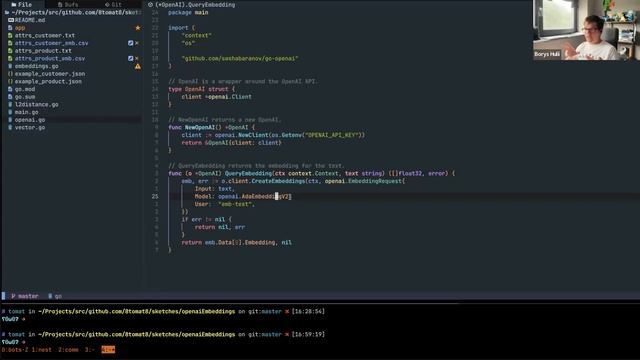Viewport: 640px width, 360px height.
Task: Switch to the Bufs tab in the sidebar
Action: point(68,4)
